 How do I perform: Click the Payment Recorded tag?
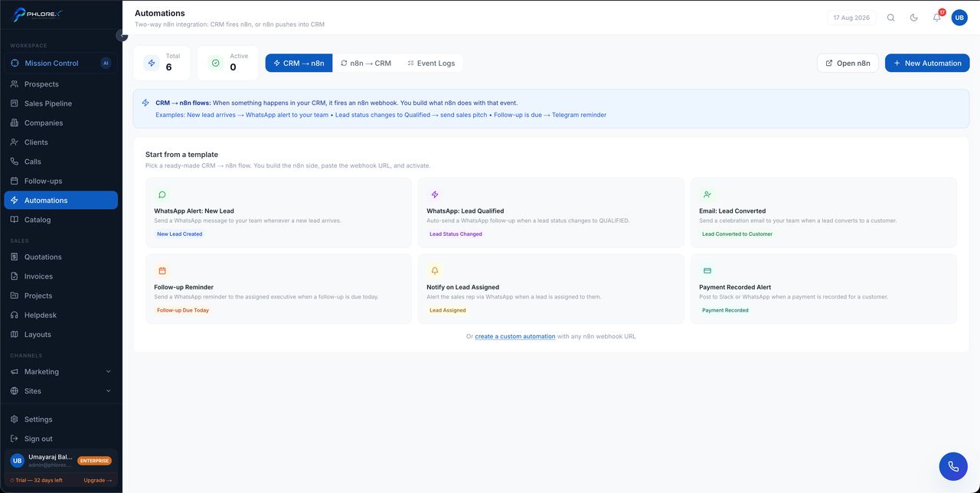coord(725,311)
